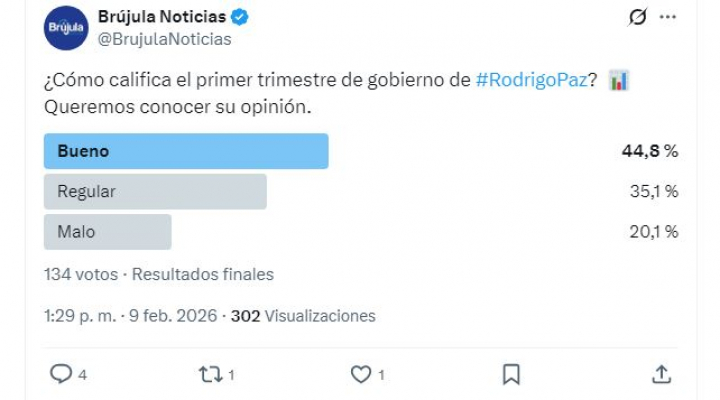Share the tweet via share icon

pos(661,374)
